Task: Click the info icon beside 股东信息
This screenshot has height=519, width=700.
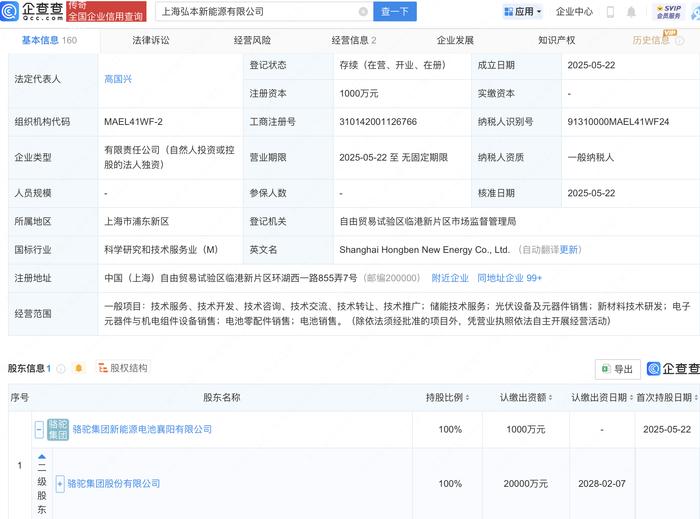Action: pyautogui.click(x=61, y=369)
